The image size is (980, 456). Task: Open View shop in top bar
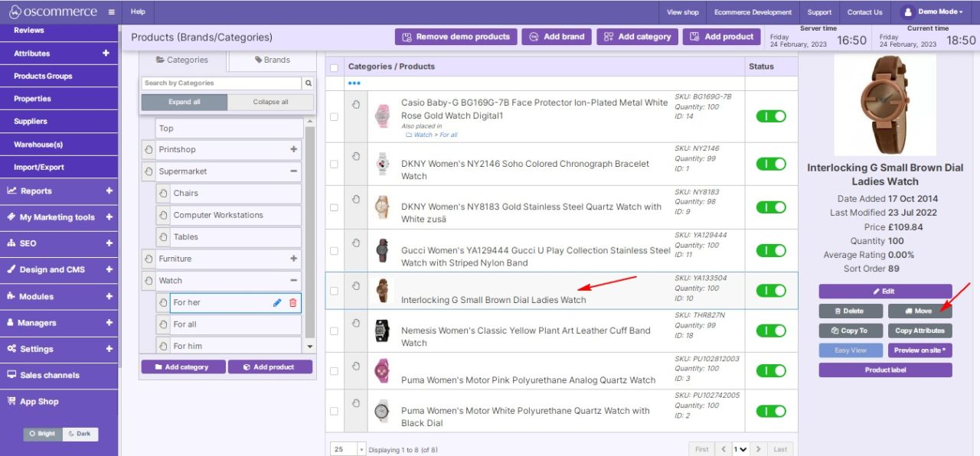tap(683, 12)
